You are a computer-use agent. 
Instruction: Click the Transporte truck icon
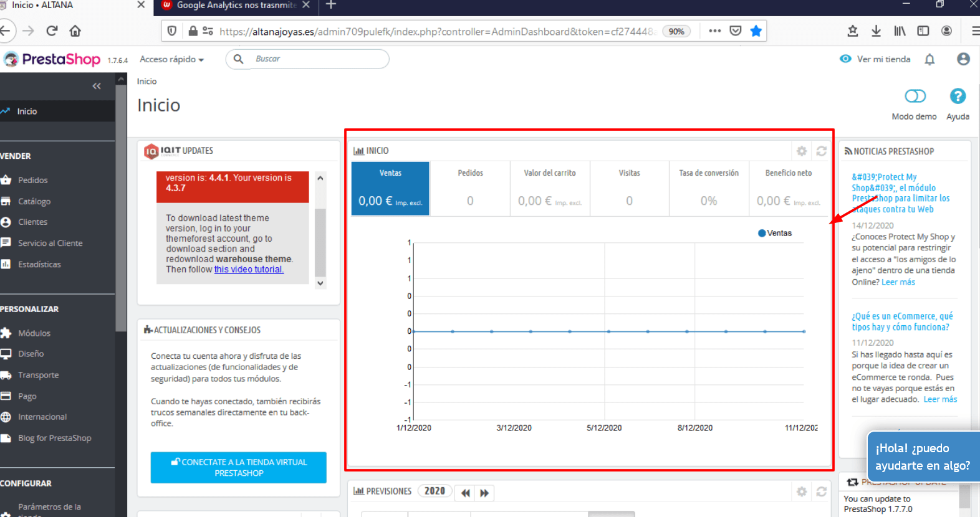point(6,375)
